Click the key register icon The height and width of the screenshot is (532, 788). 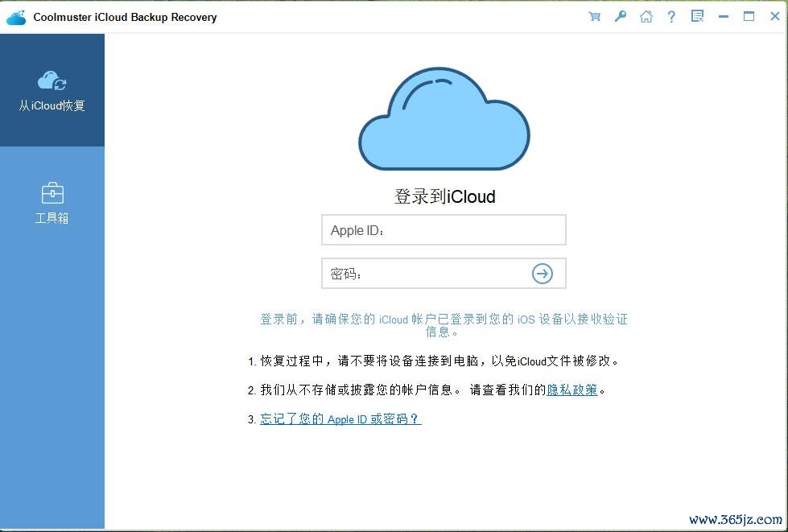point(621,16)
